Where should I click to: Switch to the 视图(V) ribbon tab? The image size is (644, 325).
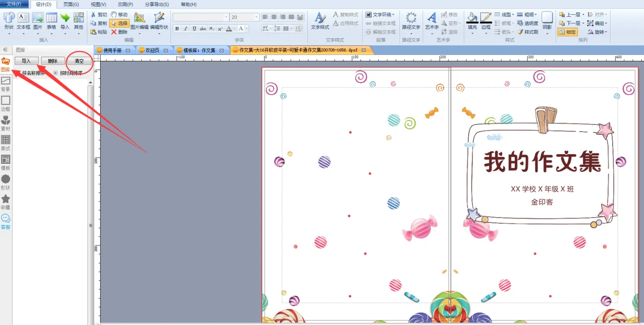coord(98,4)
